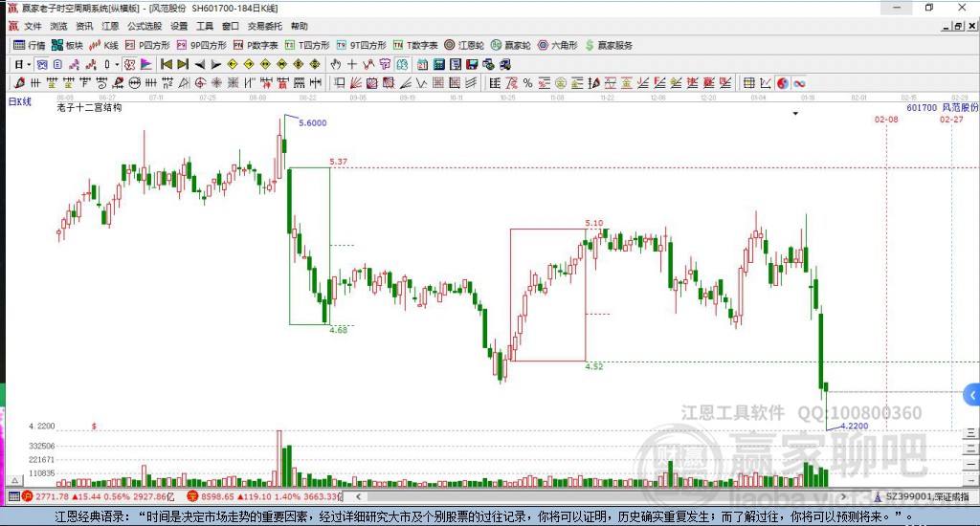Click Shanghai index 2771.78 status entry
The width and height of the screenshot is (980, 526).
click(99, 496)
